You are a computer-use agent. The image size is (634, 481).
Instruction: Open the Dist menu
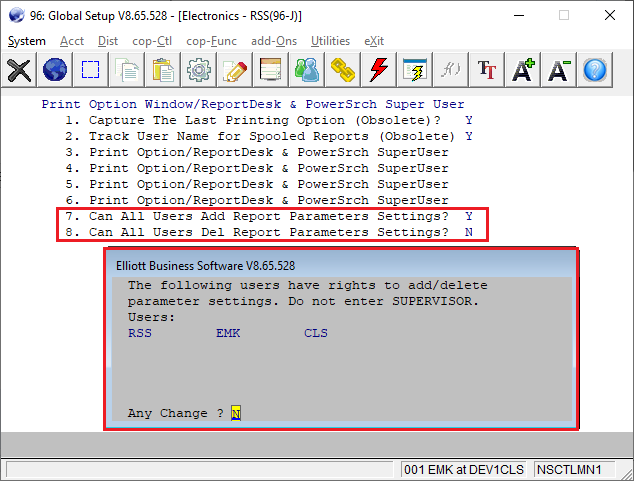pyautogui.click(x=108, y=41)
